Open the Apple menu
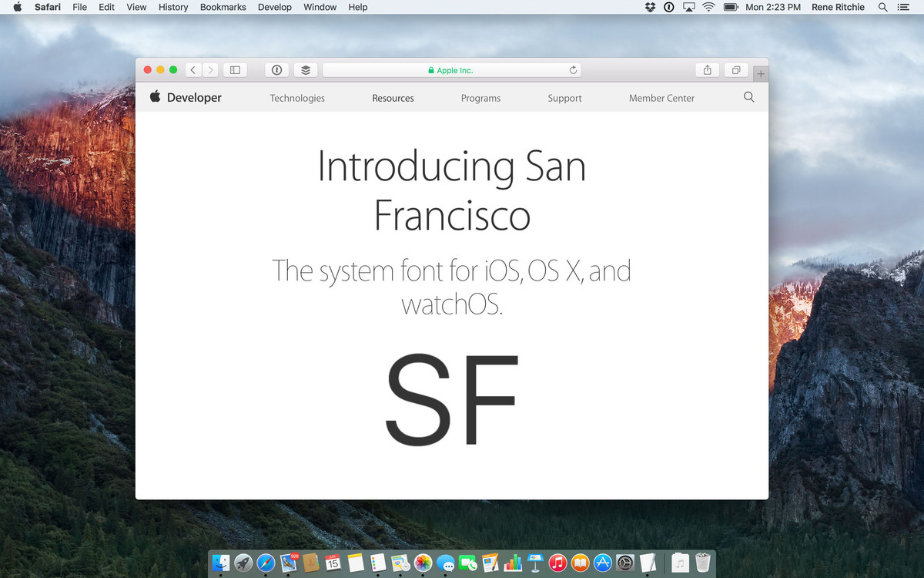The image size is (924, 578). coord(17,7)
